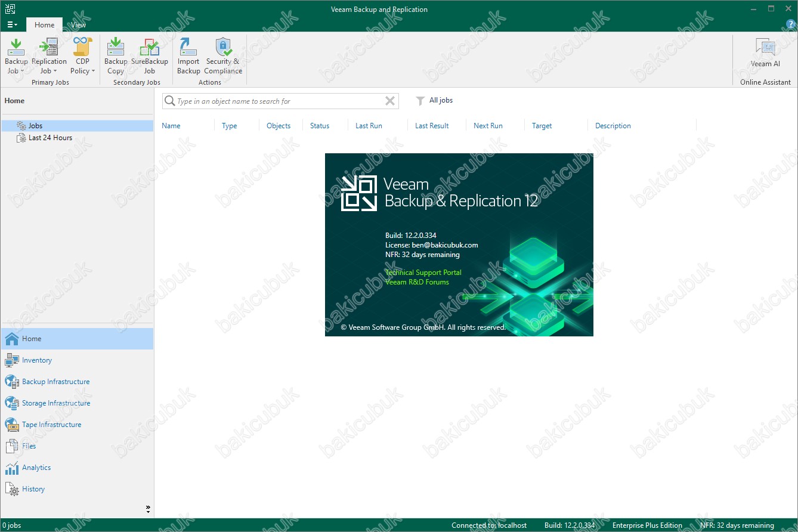Sort by the Type column header
Viewport: 798px width, 532px height.
229,126
